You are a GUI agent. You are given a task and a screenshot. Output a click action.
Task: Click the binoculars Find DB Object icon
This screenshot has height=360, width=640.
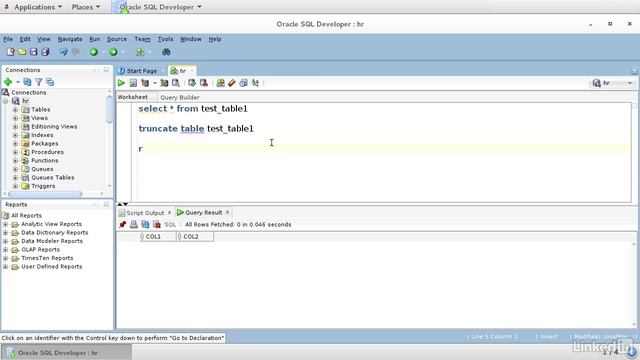166,52
